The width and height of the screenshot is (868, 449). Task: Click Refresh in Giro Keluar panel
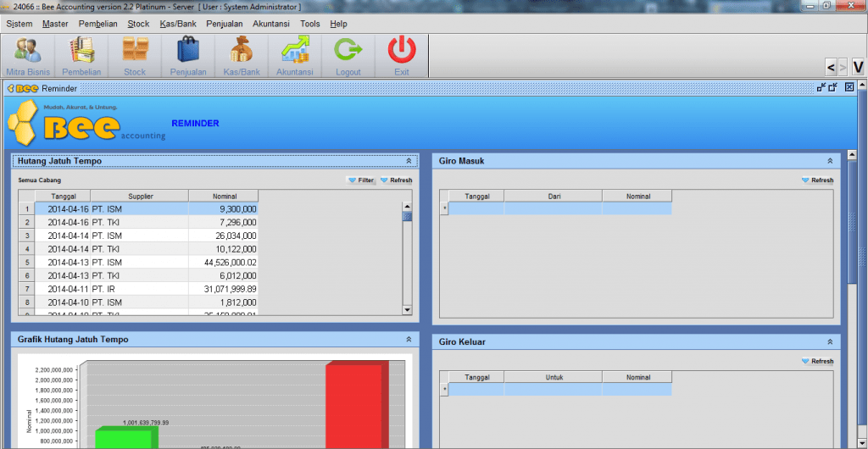(x=818, y=361)
